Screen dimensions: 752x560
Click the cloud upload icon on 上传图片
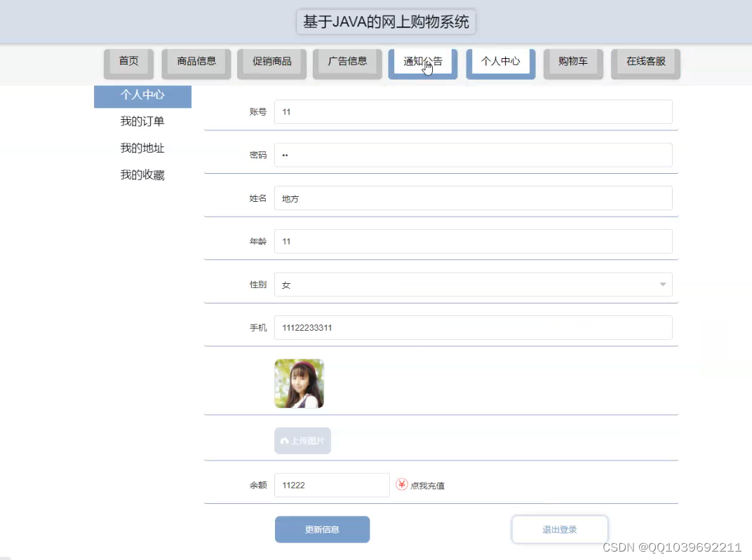tap(285, 441)
